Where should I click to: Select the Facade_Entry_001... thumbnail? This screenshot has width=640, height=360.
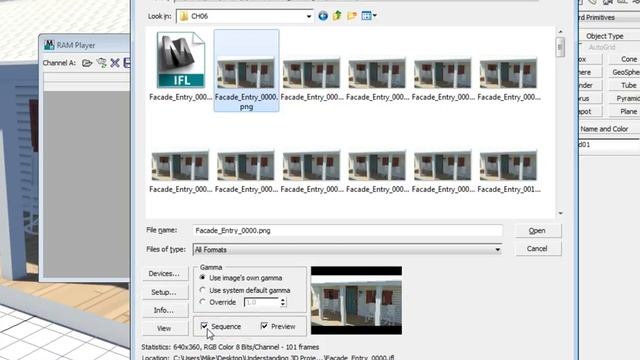tap(508, 165)
